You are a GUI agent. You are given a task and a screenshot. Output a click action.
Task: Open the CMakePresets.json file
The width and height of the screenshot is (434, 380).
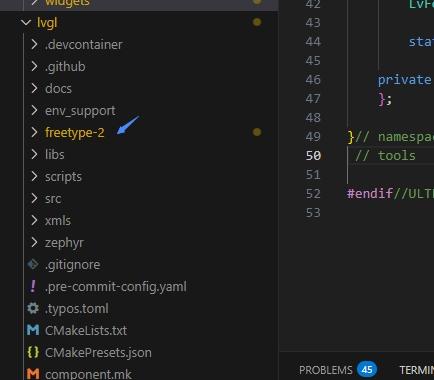pyautogui.click(x=98, y=352)
